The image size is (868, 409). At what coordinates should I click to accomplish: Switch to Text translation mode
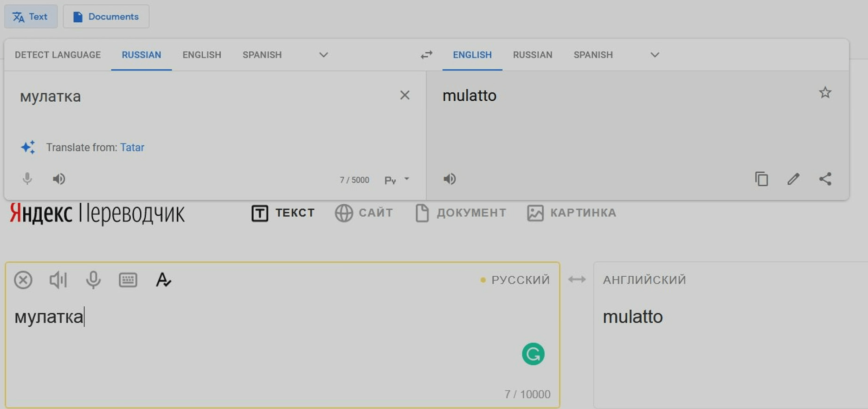click(x=31, y=17)
